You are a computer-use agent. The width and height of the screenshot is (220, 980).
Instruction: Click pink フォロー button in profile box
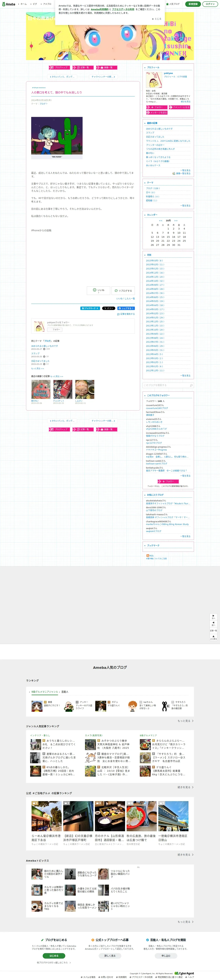[x=156, y=107]
